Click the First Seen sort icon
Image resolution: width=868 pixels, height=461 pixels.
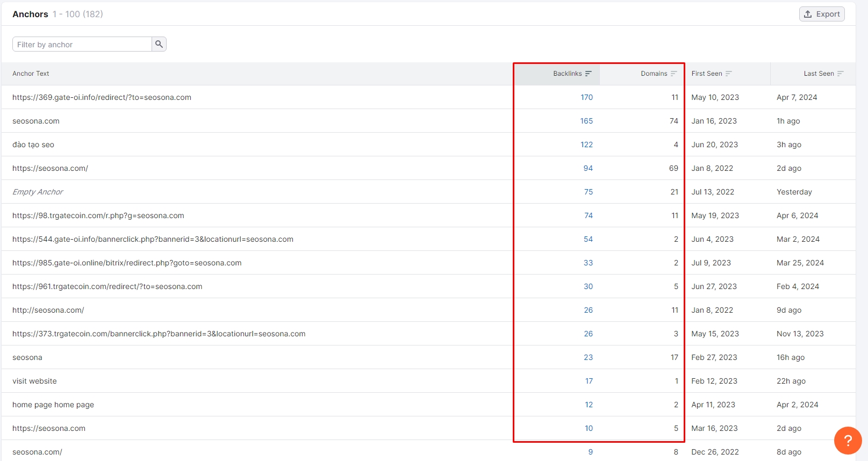coord(728,74)
